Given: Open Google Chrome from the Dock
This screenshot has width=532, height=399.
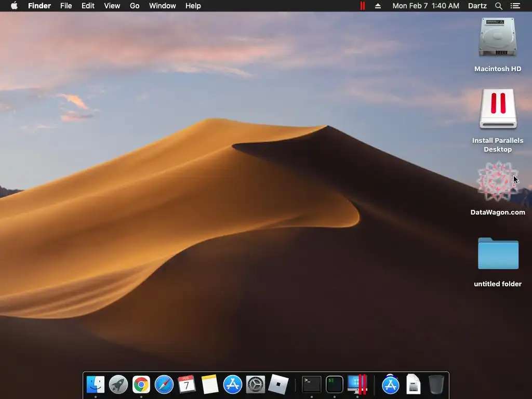Looking at the screenshot, I should 141,384.
